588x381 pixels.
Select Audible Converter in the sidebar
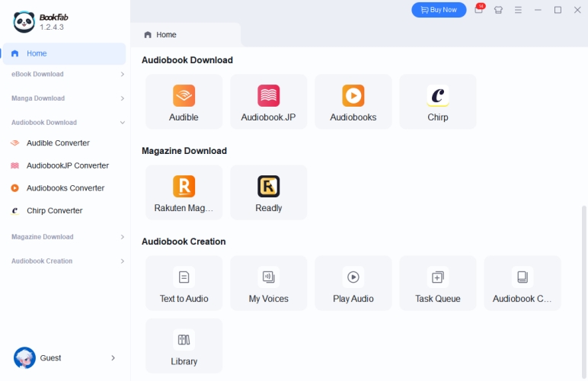64,143
